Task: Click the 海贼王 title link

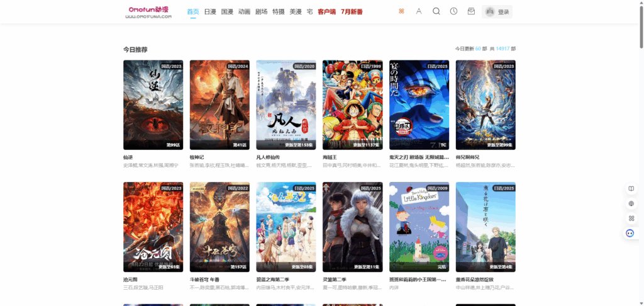Action: click(330, 157)
